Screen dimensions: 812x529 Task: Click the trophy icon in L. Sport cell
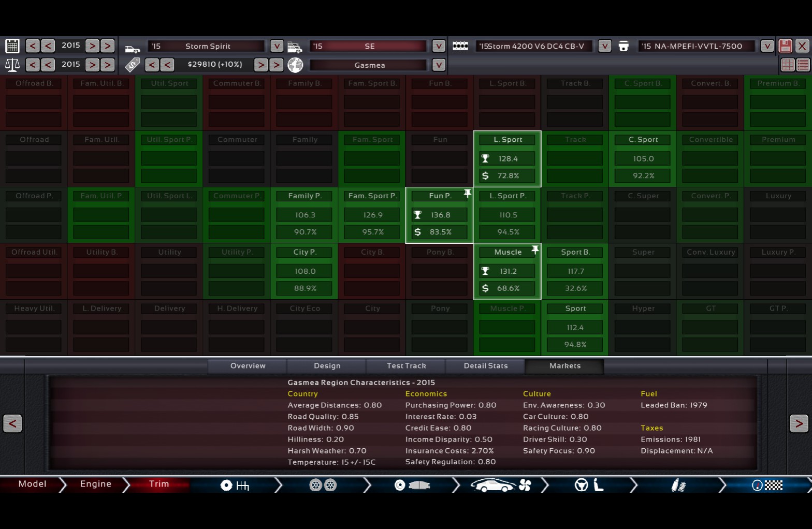485,158
